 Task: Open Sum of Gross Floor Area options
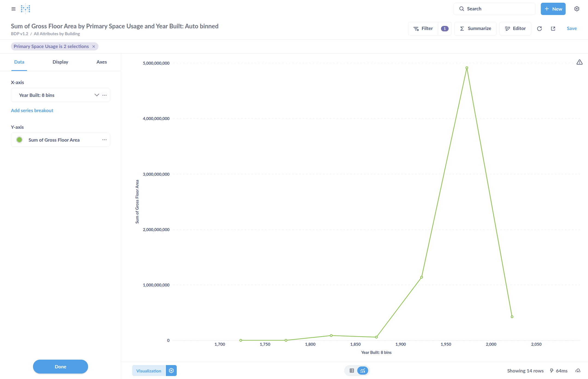click(x=104, y=140)
